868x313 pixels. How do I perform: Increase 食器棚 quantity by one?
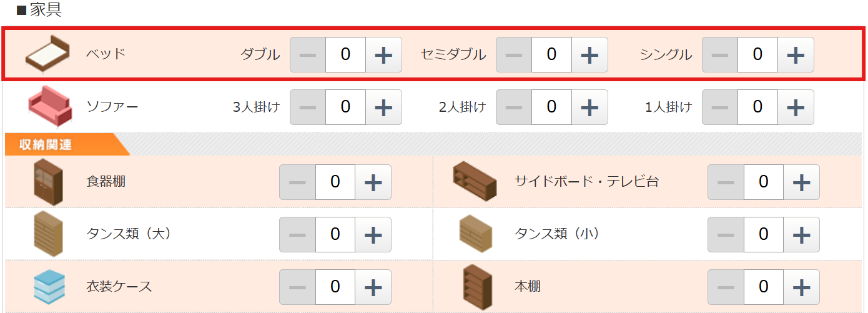pyautogui.click(x=373, y=182)
